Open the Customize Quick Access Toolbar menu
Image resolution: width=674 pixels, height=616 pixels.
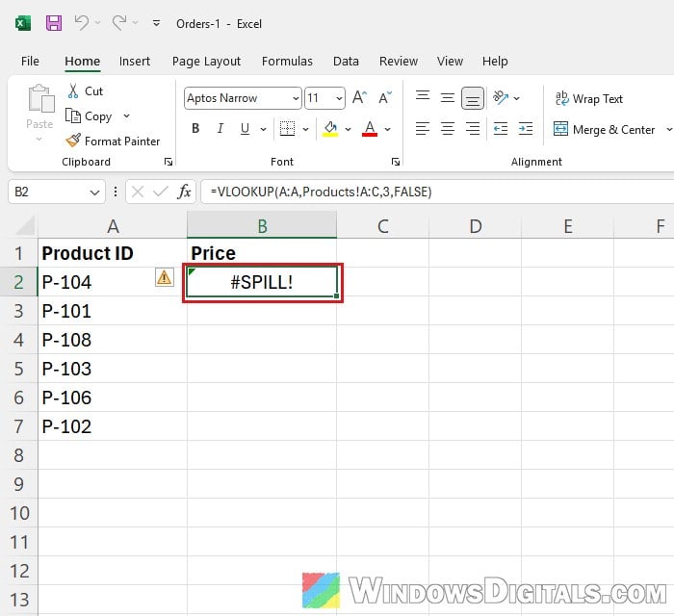(156, 23)
